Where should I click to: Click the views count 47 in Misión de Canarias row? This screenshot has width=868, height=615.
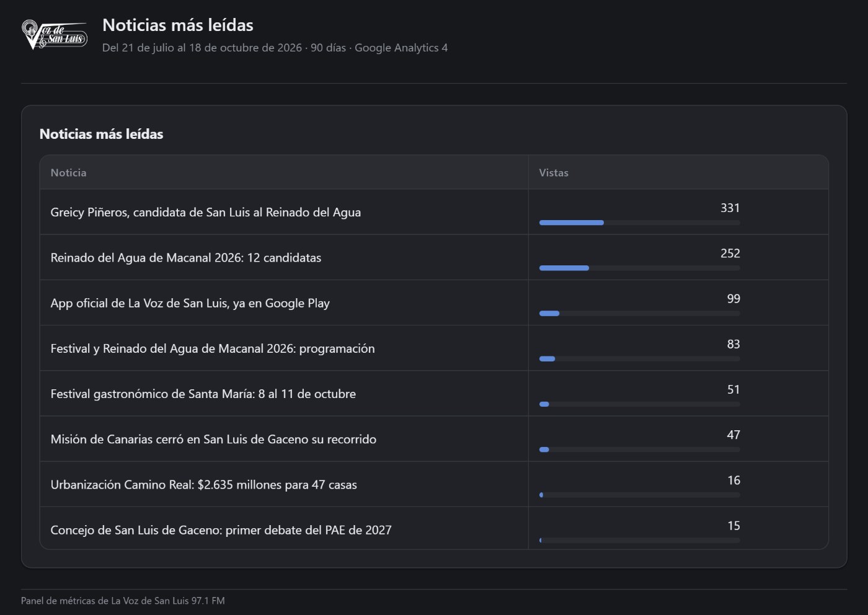pos(733,435)
